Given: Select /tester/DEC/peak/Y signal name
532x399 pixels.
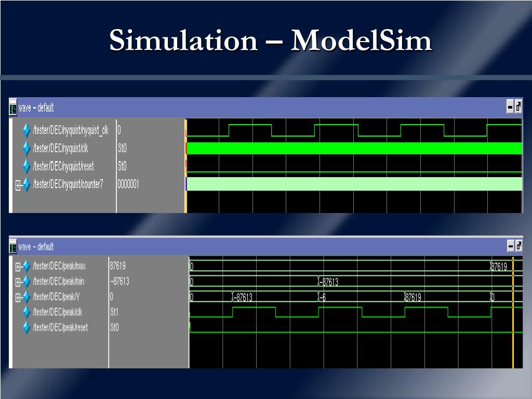Looking at the screenshot, I should point(56,297).
